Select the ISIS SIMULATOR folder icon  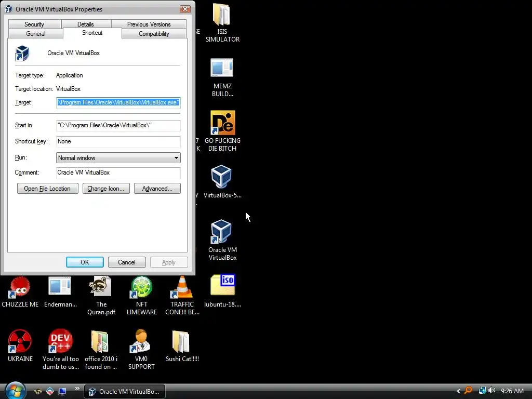222,15
